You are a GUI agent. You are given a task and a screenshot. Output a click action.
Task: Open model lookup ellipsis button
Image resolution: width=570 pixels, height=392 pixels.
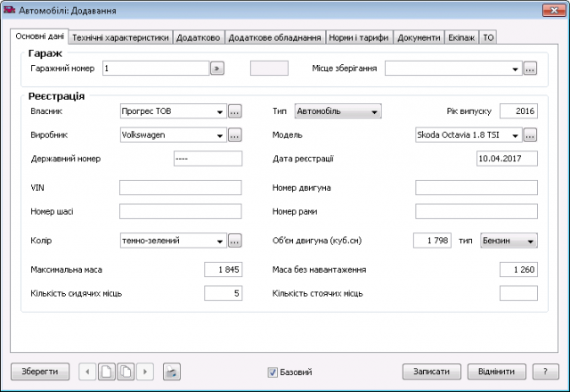pyautogui.click(x=530, y=135)
